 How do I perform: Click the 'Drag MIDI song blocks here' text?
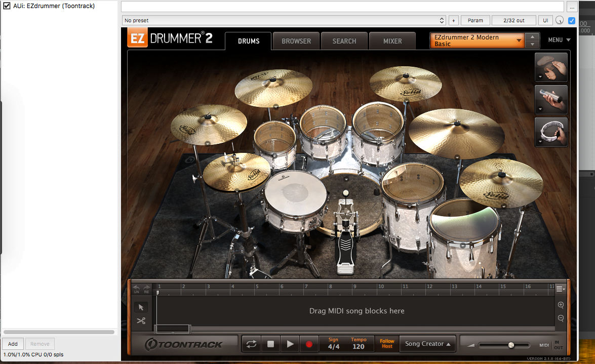pyautogui.click(x=356, y=311)
